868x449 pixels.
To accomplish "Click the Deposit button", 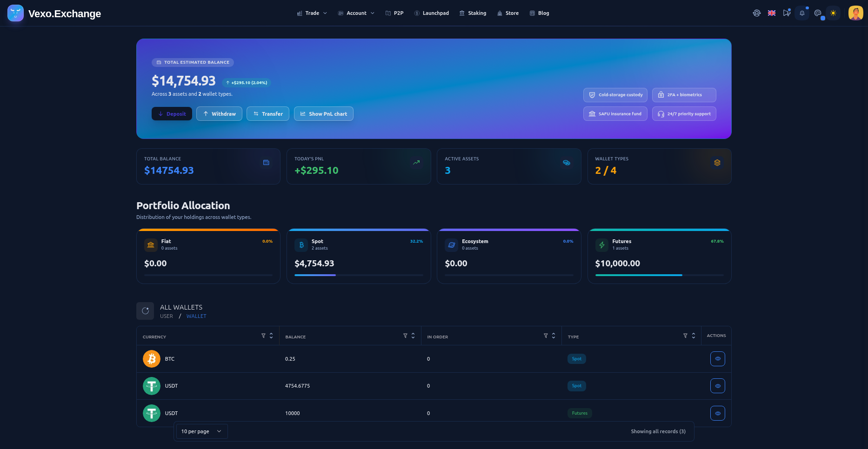I will click(x=172, y=114).
